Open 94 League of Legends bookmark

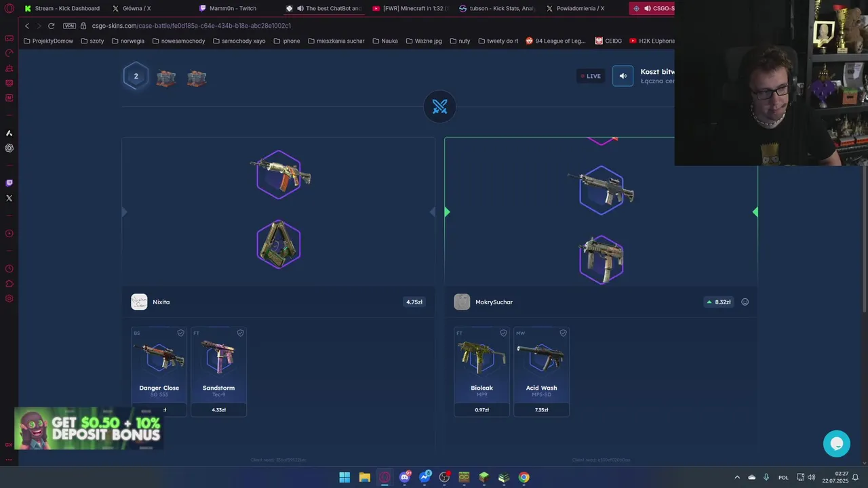point(555,41)
